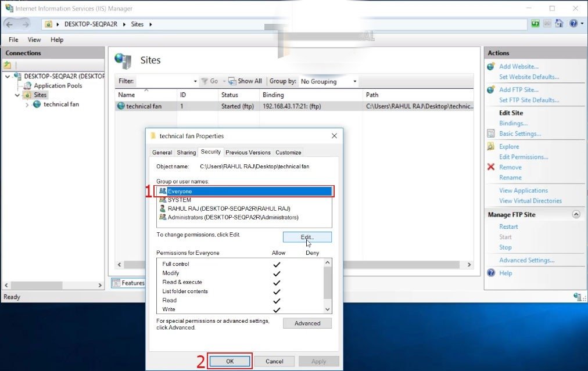Click the Connections toolbar create connection icon
The height and width of the screenshot is (371, 588).
pos(8,65)
